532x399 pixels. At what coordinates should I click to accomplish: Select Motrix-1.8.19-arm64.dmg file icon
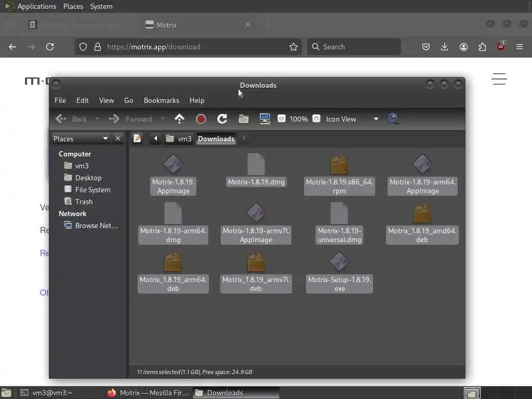tap(173, 212)
